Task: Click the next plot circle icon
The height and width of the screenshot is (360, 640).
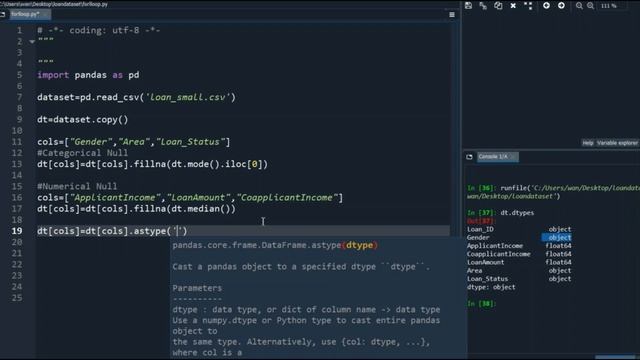Action: point(561,5)
